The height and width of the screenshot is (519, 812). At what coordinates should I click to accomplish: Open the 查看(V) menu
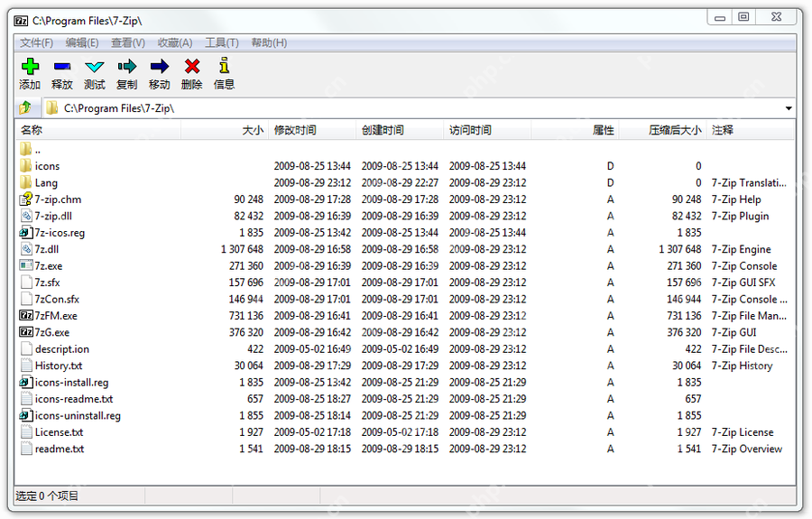pyautogui.click(x=128, y=43)
